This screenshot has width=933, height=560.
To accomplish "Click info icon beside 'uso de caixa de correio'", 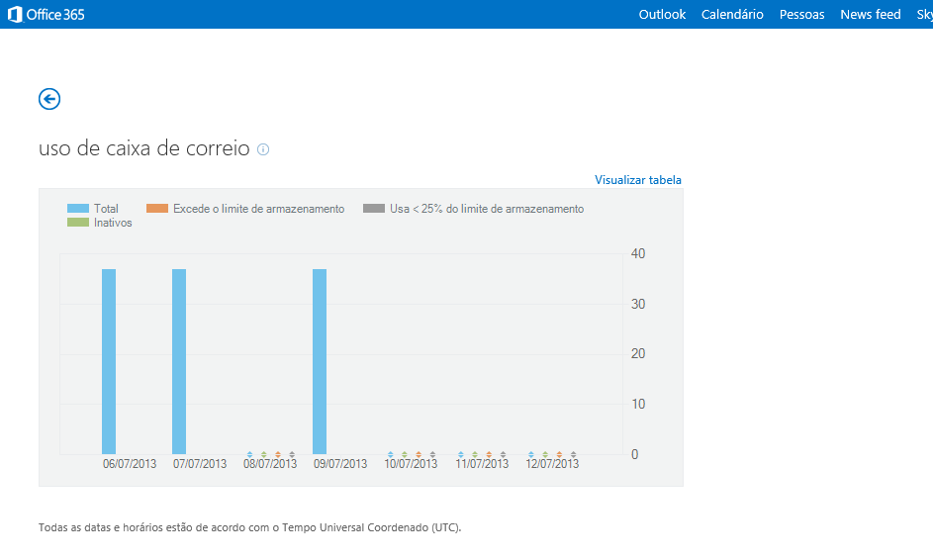I will pyautogui.click(x=263, y=149).
